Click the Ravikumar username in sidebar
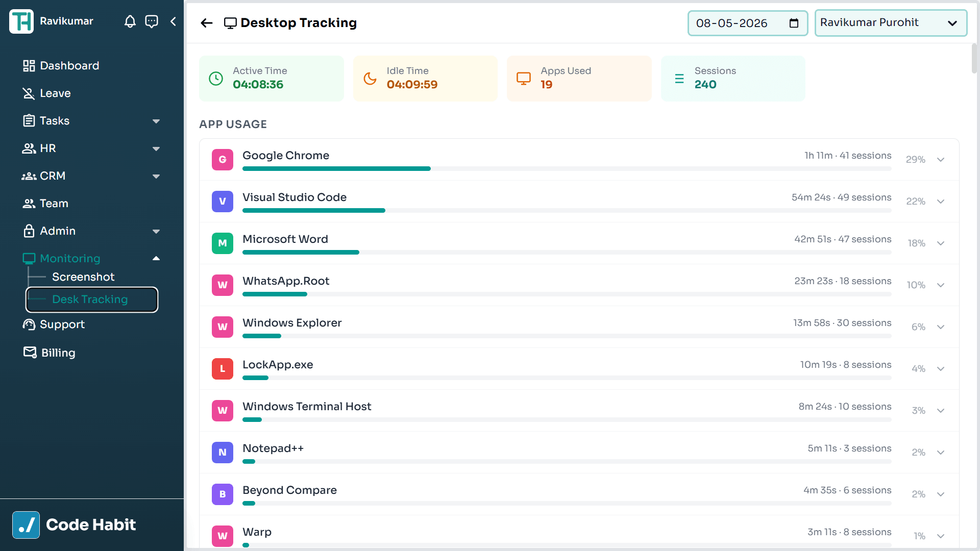Image resolution: width=980 pixels, height=551 pixels. 67,21
